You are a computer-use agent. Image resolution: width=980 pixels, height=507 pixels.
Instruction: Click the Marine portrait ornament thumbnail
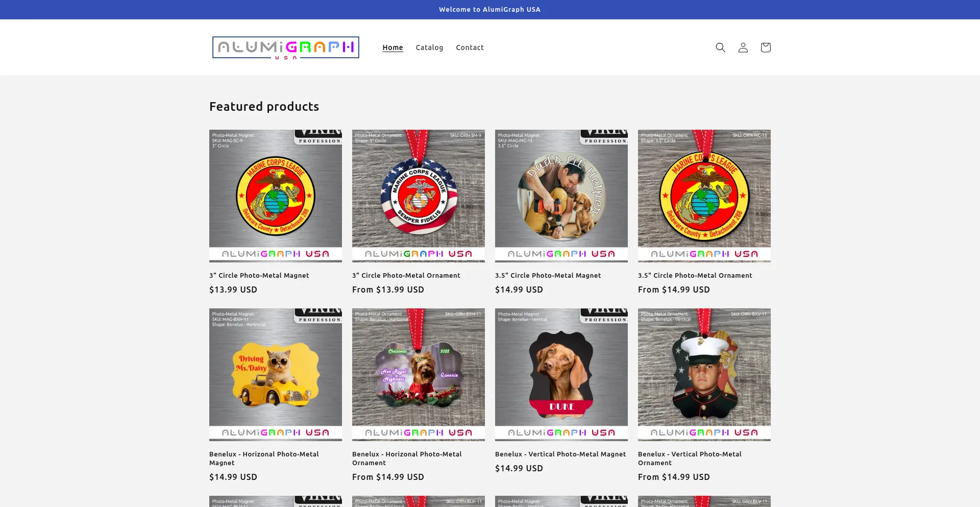point(704,375)
